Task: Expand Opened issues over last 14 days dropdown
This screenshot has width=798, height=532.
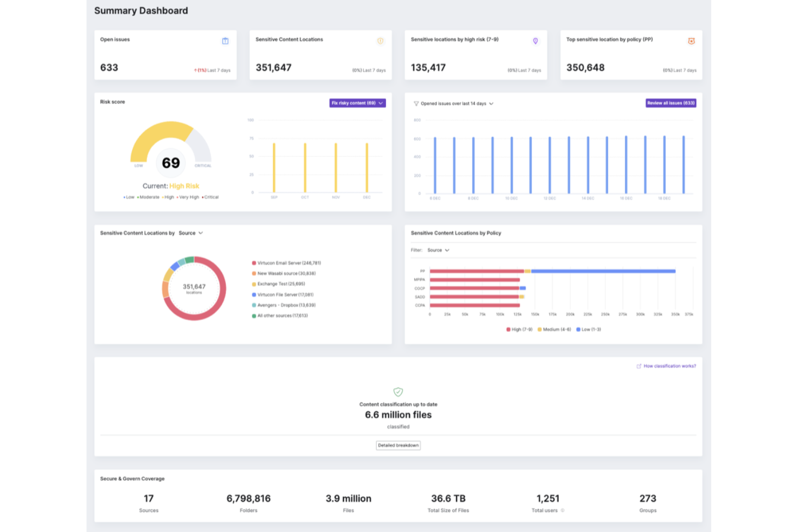Action: [457, 103]
